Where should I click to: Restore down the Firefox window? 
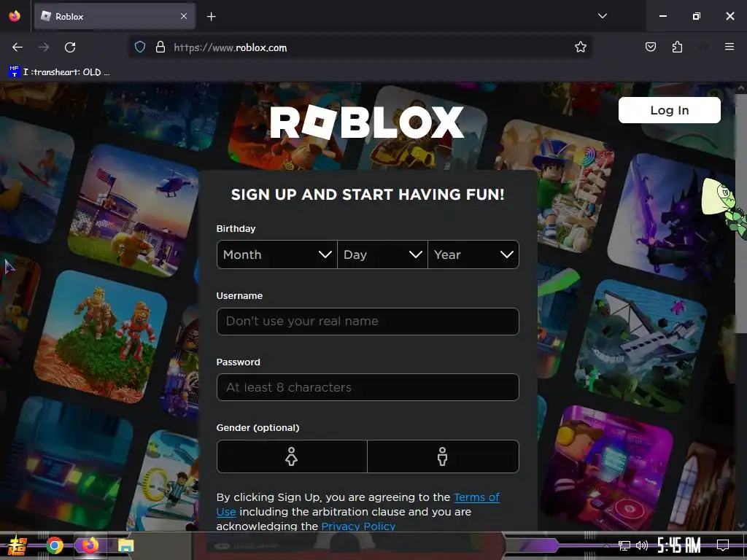[x=696, y=16]
